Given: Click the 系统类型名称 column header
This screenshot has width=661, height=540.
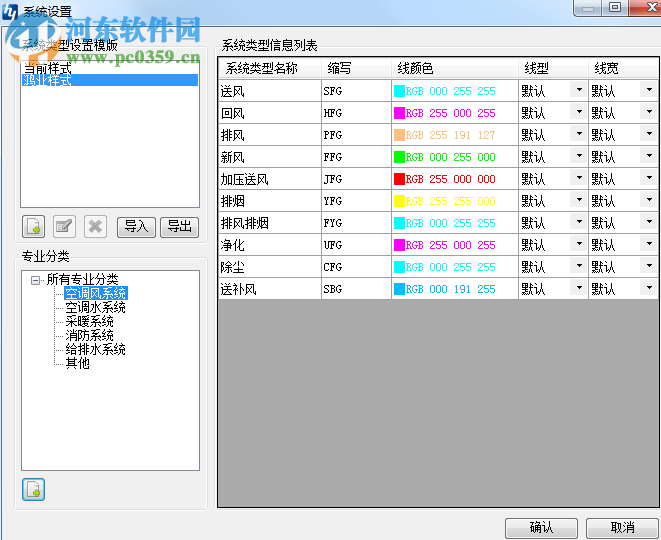Looking at the screenshot, I should tap(270, 68).
